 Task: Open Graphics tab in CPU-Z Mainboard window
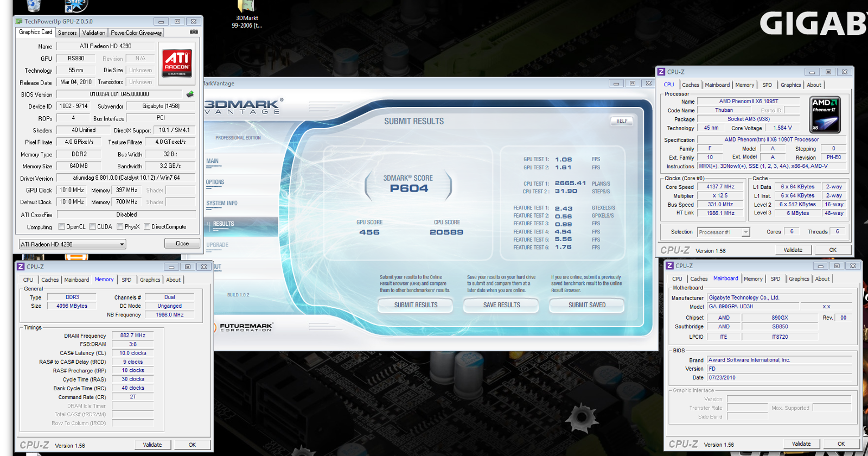799,279
